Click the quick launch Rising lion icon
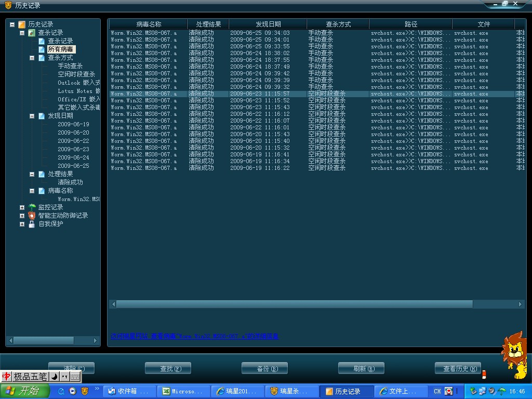Image resolution: width=532 pixels, height=399 pixels. 85,391
